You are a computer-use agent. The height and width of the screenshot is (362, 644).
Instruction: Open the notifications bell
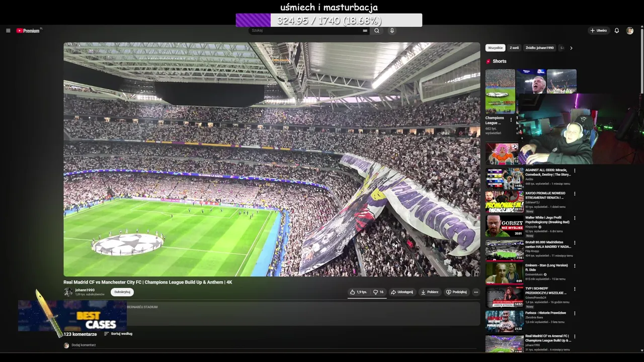(616, 31)
